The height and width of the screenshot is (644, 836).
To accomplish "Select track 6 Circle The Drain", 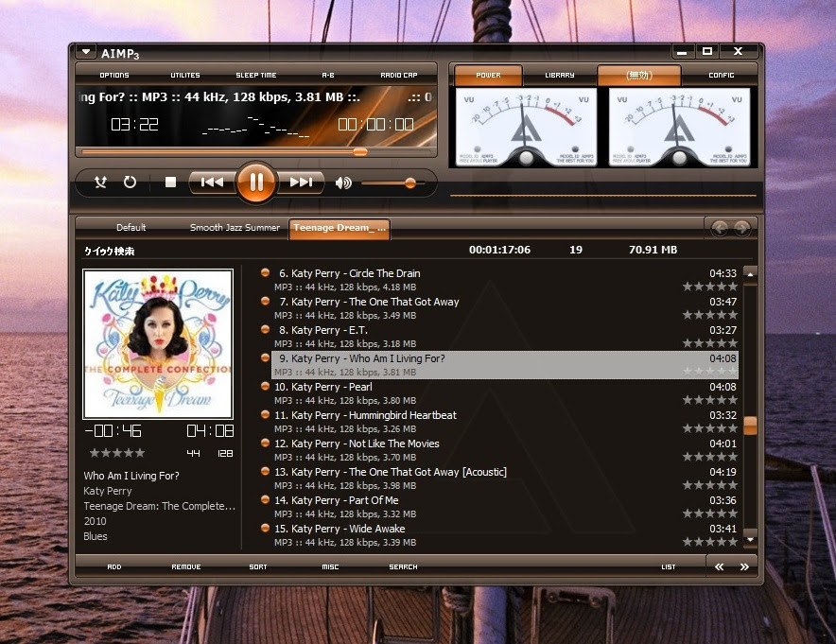I will [x=505, y=280].
